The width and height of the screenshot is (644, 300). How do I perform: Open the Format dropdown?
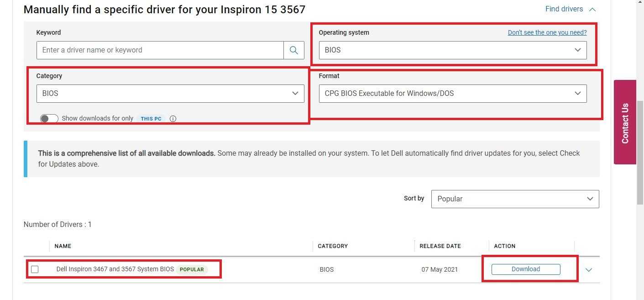pos(452,94)
